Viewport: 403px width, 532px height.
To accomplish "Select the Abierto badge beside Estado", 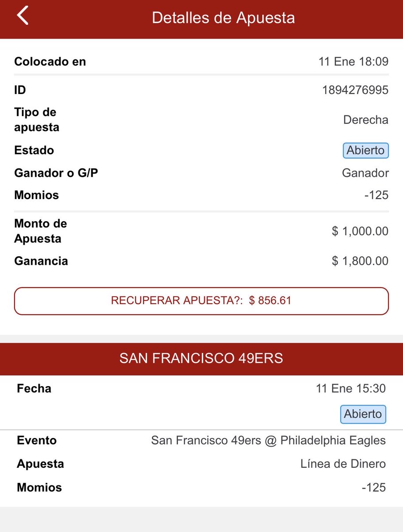I will [x=366, y=150].
